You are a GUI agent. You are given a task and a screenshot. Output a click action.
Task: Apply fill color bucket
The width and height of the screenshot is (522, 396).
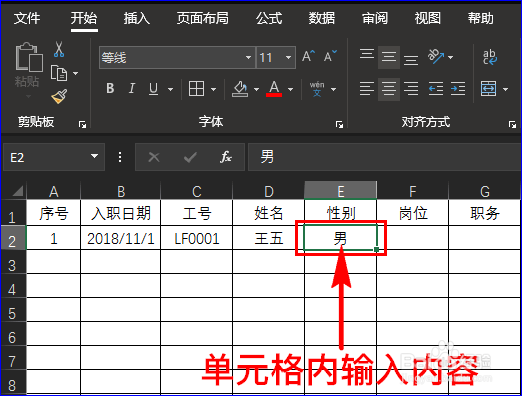(240, 89)
